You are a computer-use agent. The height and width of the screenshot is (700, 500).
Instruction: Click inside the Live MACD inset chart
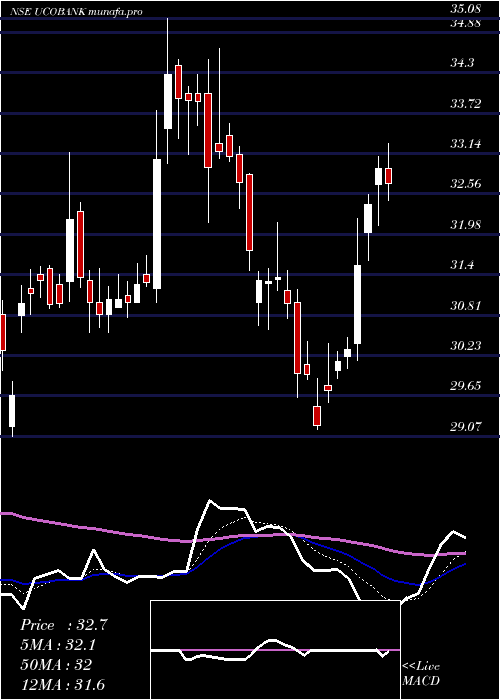(x=275, y=650)
